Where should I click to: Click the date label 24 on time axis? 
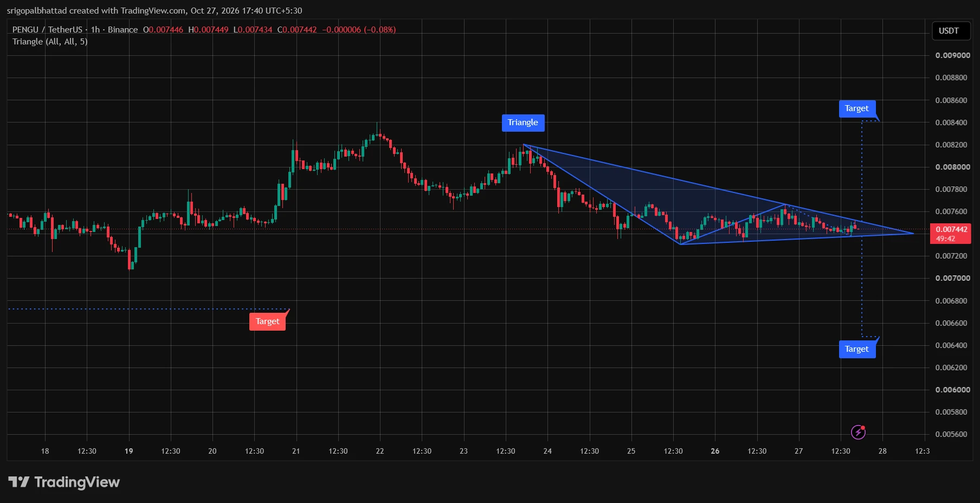click(547, 451)
